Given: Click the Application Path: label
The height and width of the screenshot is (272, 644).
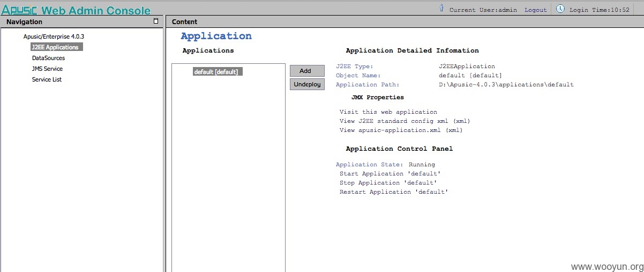Looking at the screenshot, I should [x=368, y=85].
